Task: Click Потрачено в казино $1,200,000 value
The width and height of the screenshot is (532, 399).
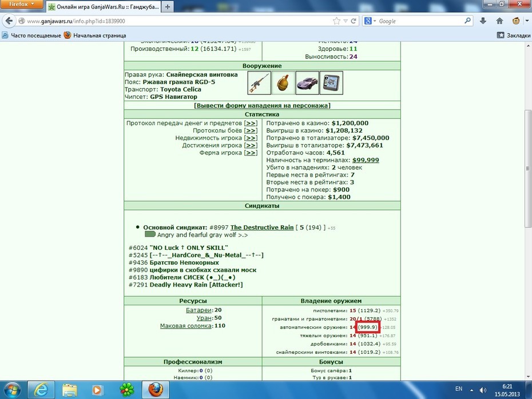Action: tap(350, 123)
